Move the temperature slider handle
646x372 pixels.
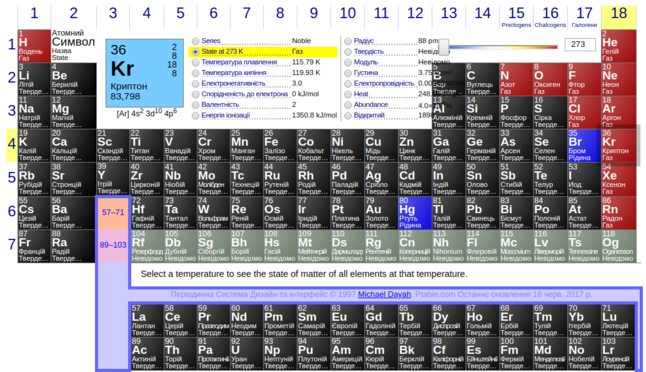coord(443,47)
